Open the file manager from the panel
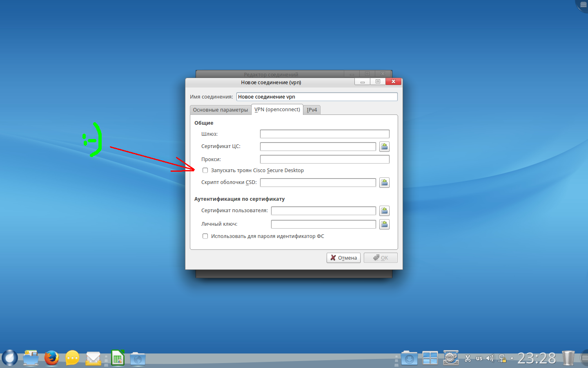Image resolution: width=588 pixels, height=368 pixels. tap(31, 358)
